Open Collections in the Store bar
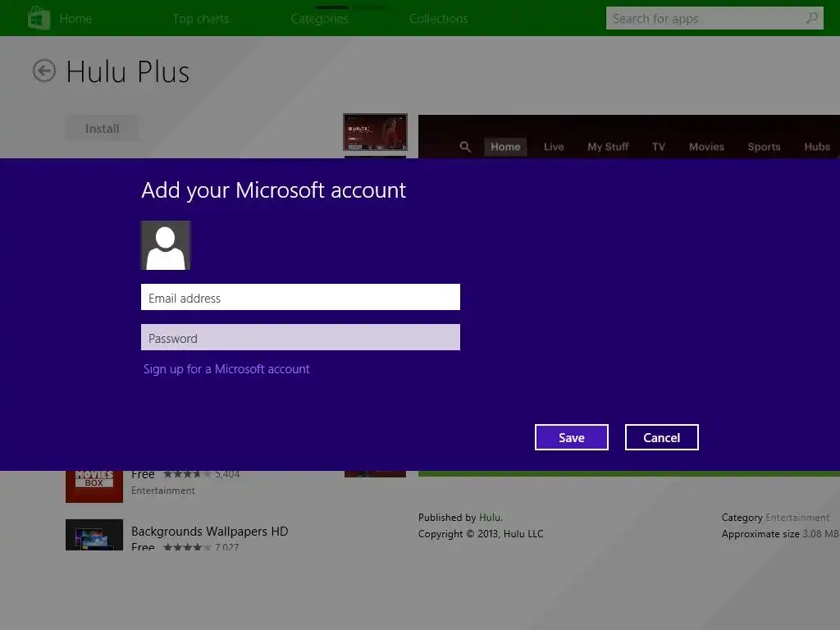Image resolution: width=840 pixels, height=630 pixels. point(439,19)
